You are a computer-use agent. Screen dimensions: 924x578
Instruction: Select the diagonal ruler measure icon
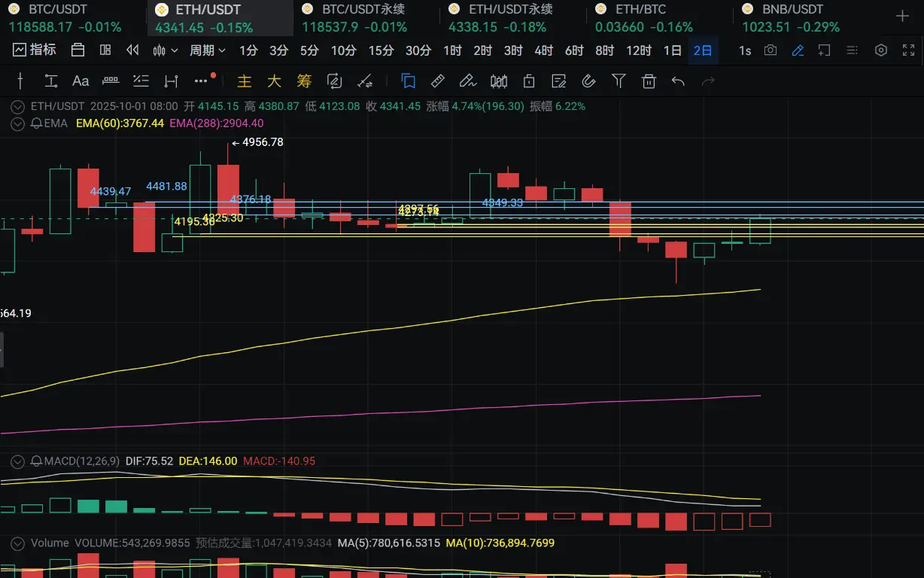click(438, 81)
